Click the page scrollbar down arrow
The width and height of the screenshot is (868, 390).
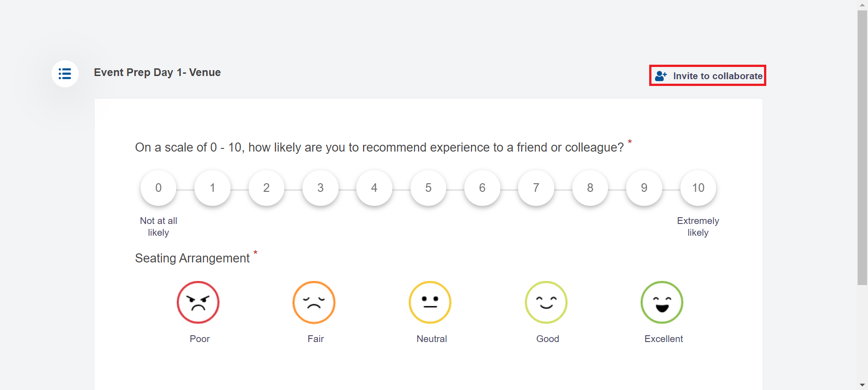tap(862, 385)
